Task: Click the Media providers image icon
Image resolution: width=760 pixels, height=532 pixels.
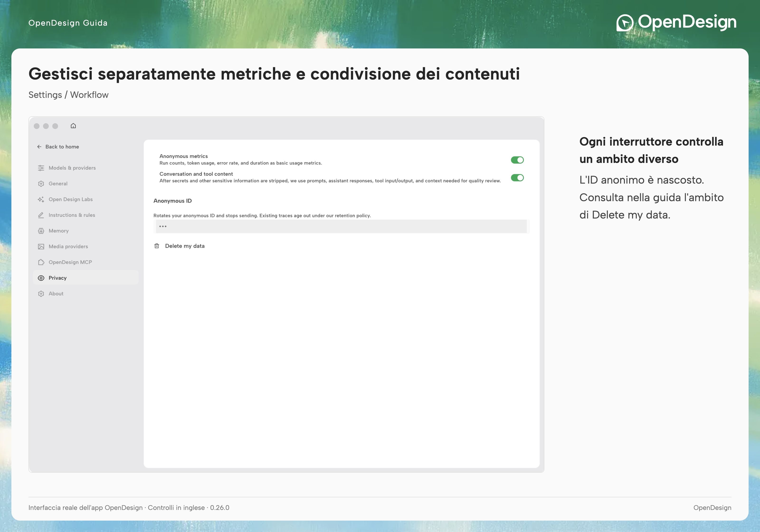Action: pos(41,247)
